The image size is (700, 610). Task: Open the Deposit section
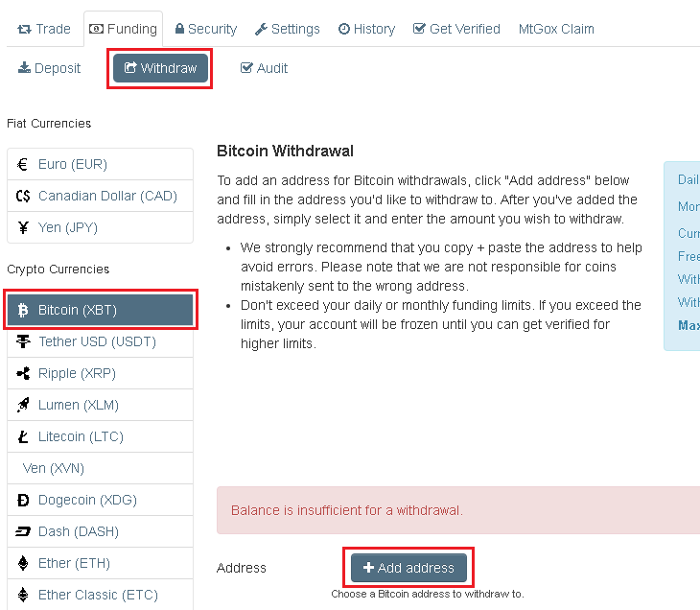50,69
